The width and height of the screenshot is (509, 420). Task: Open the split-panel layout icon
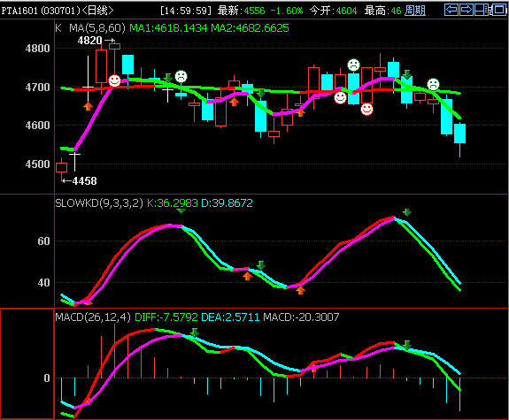(482, 10)
